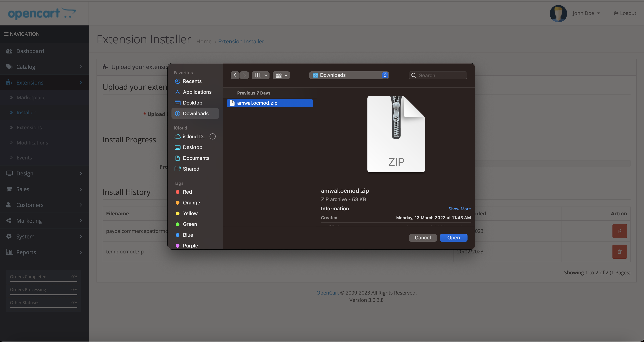Open the Dashboard menu item
Image resolution: width=644 pixels, height=342 pixels.
(x=44, y=51)
